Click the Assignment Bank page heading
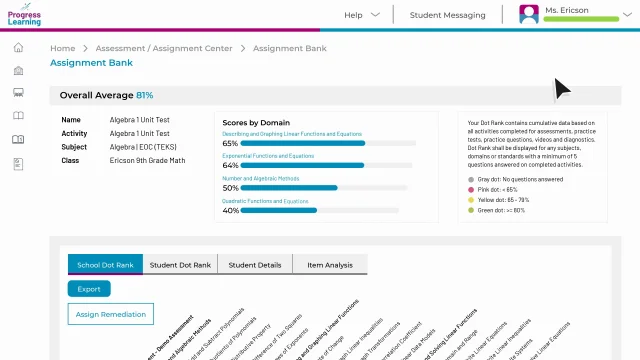Screen dimensions: 640x360 click(91, 63)
